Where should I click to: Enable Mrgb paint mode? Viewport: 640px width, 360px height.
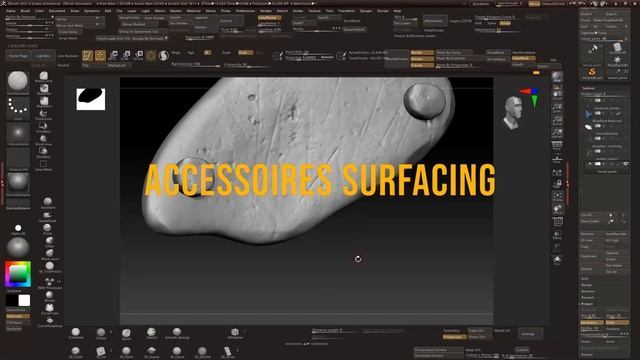(x=176, y=53)
